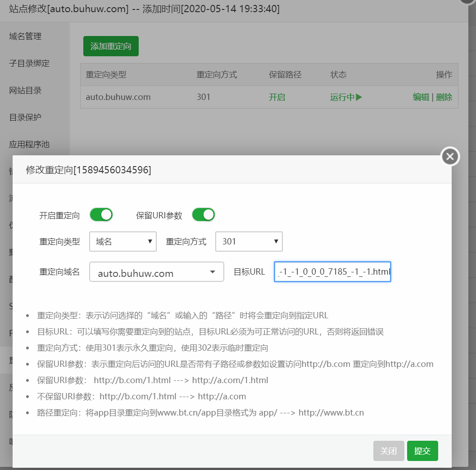Image resolution: width=476 pixels, height=470 pixels.
Task: Click the 关闭 button in dialog
Action: coord(389,451)
